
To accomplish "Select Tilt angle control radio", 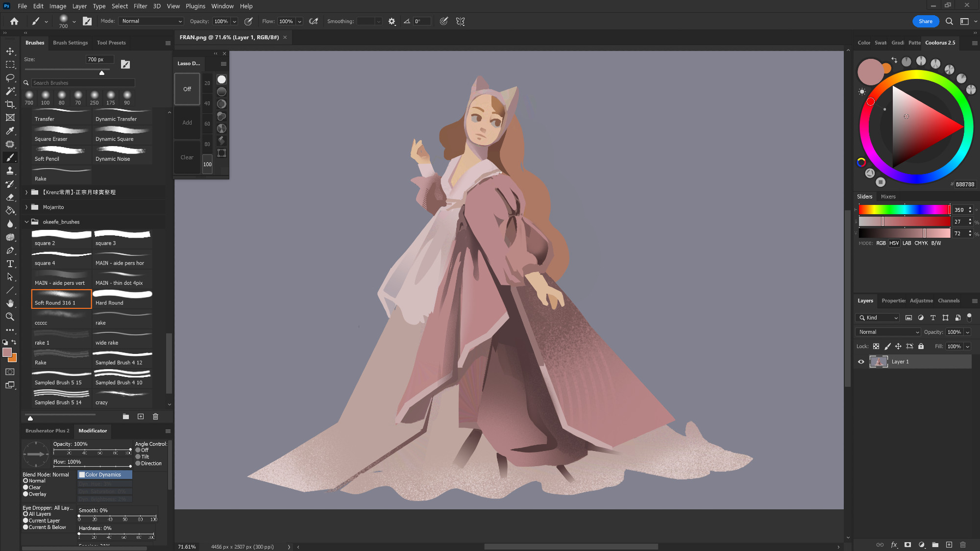I will [138, 456].
